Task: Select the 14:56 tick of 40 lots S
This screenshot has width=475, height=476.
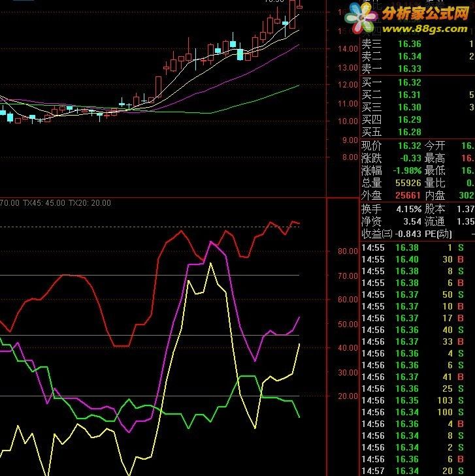Action: coord(412,330)
